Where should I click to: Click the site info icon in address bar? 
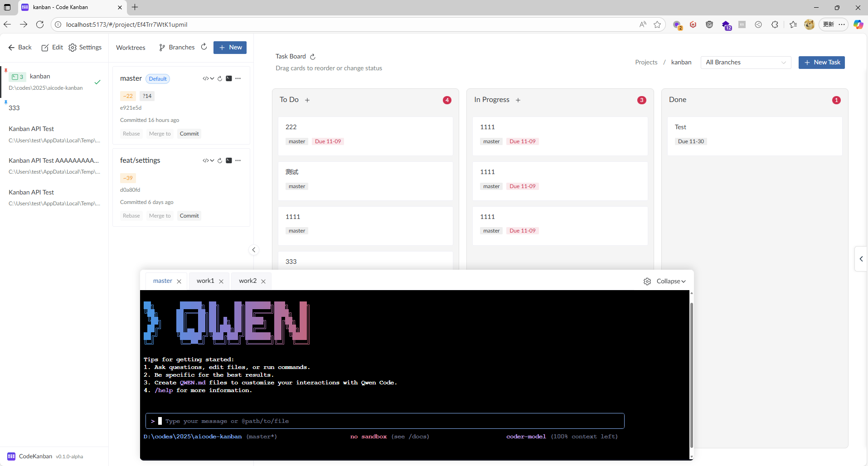[58, 24]
